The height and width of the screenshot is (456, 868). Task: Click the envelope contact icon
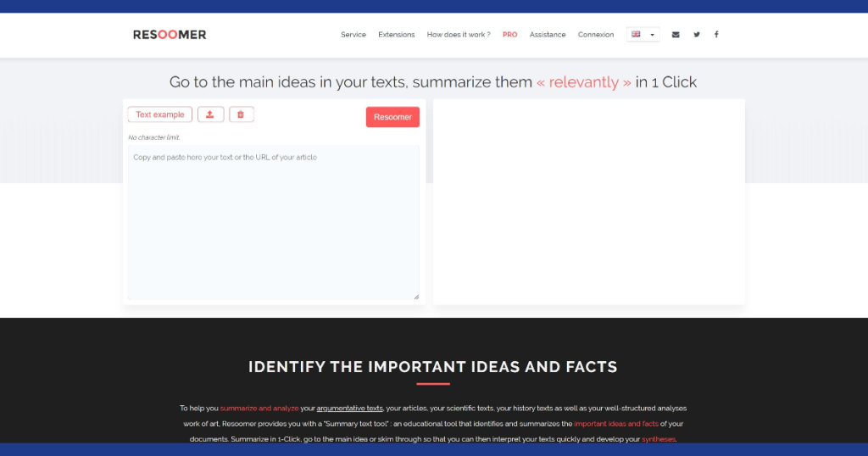(676, 34)
